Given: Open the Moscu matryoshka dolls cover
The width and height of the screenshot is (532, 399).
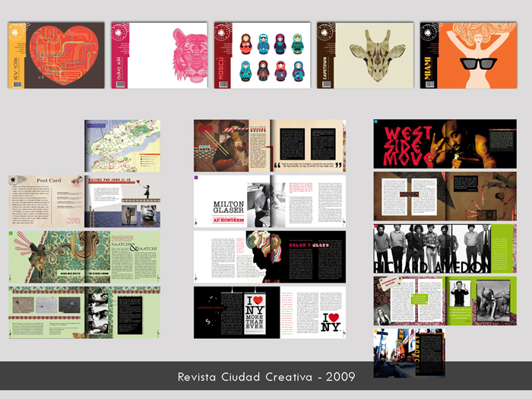Looking at the screenshot, I should 263,55.
